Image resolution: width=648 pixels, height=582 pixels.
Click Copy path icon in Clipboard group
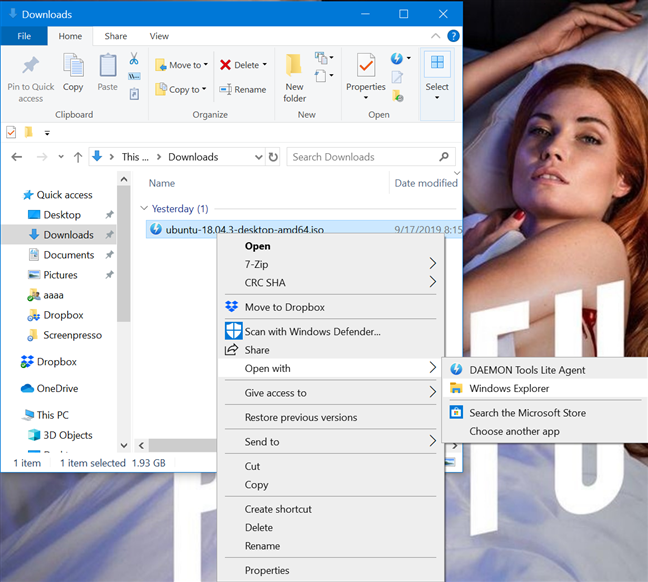[x=134, y=76]
